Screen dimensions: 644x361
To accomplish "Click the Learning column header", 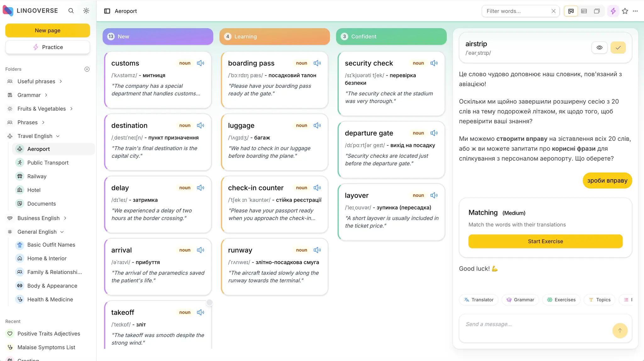I will point(275,36).
